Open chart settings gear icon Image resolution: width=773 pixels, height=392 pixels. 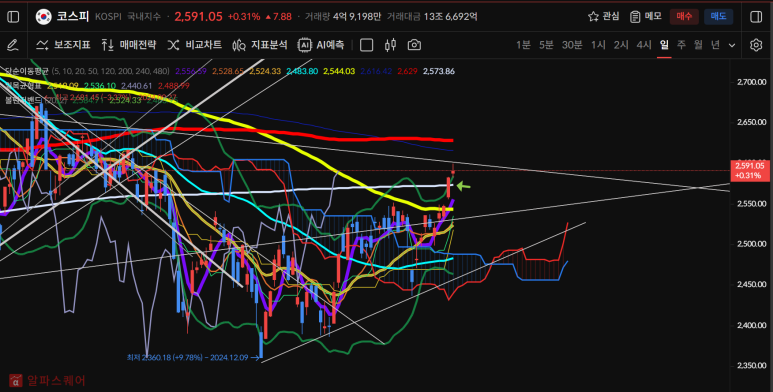[x=756, y=45]
